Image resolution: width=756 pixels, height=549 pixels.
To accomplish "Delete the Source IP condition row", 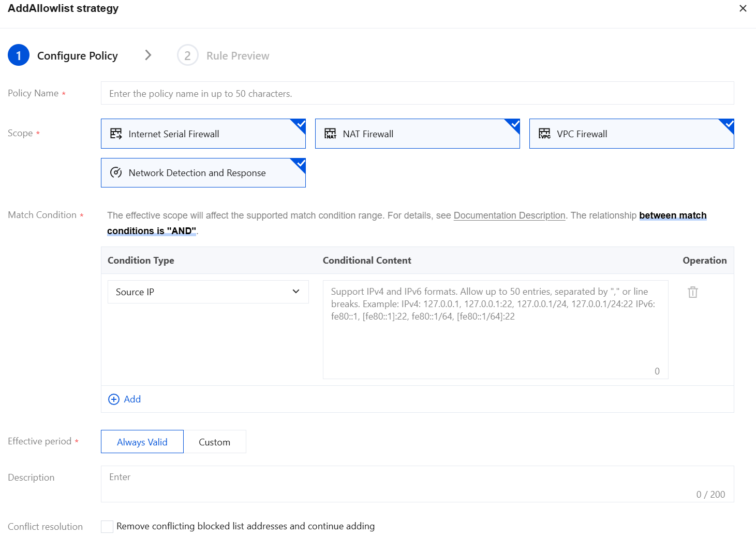I will coord(693,292).
